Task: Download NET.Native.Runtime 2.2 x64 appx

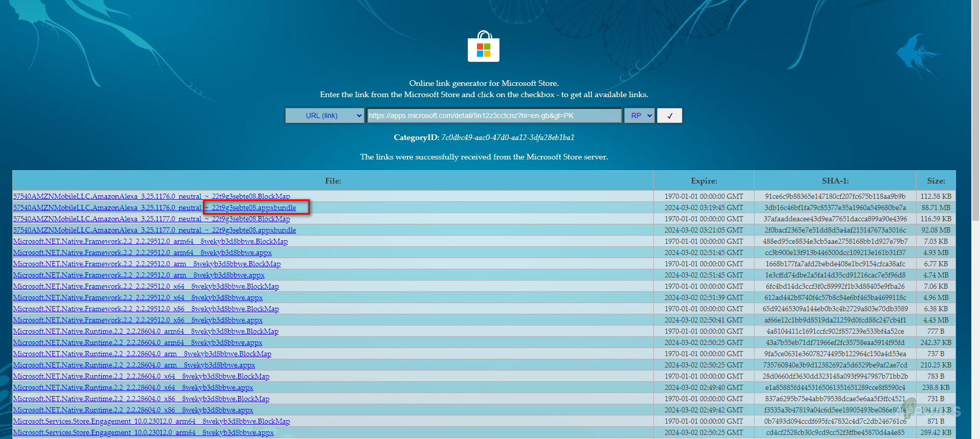Action: (133, 387)
